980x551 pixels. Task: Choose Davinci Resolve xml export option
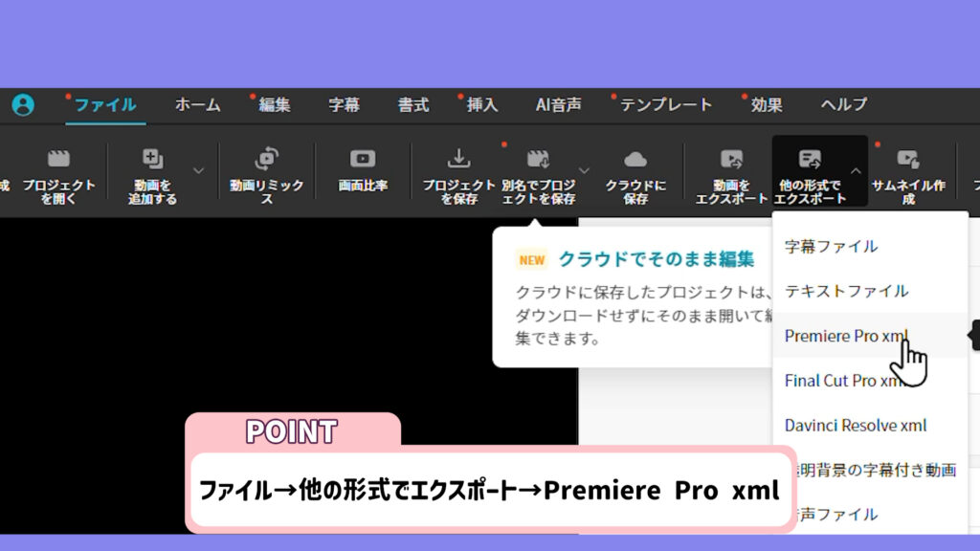point(870,426)
